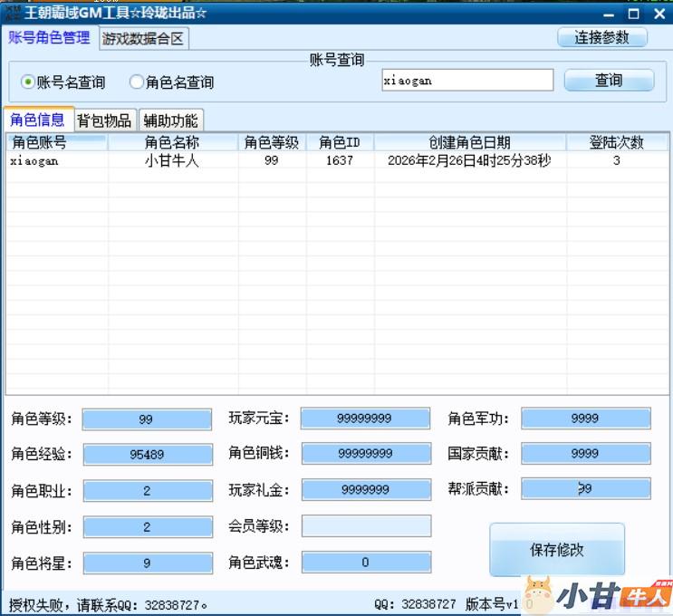Click the 玩家元宝 value field
This screenshot has height=616, width=673.
[x=365, y=419]
